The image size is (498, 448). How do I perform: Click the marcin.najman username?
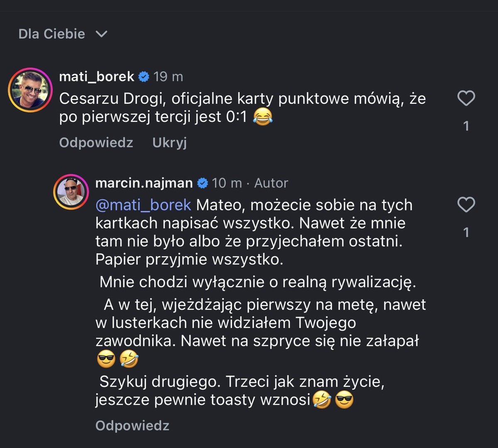144,183
